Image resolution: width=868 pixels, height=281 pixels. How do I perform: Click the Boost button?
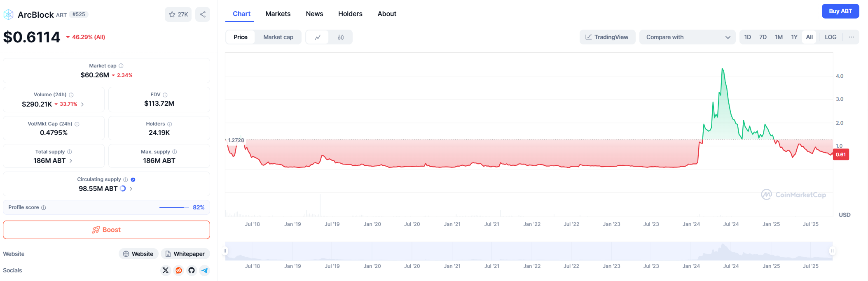106,230
